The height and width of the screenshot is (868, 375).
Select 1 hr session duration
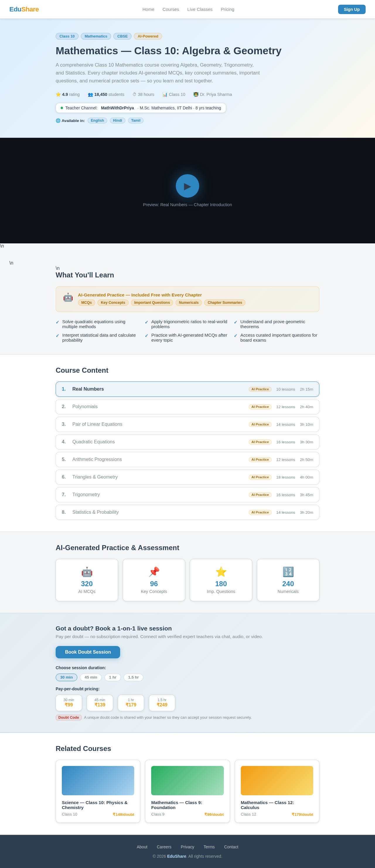[x=112, y=677]
